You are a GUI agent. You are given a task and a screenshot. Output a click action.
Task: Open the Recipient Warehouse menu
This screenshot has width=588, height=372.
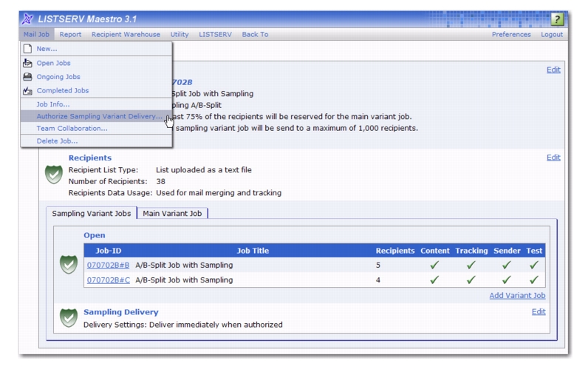tap(126, 34)
